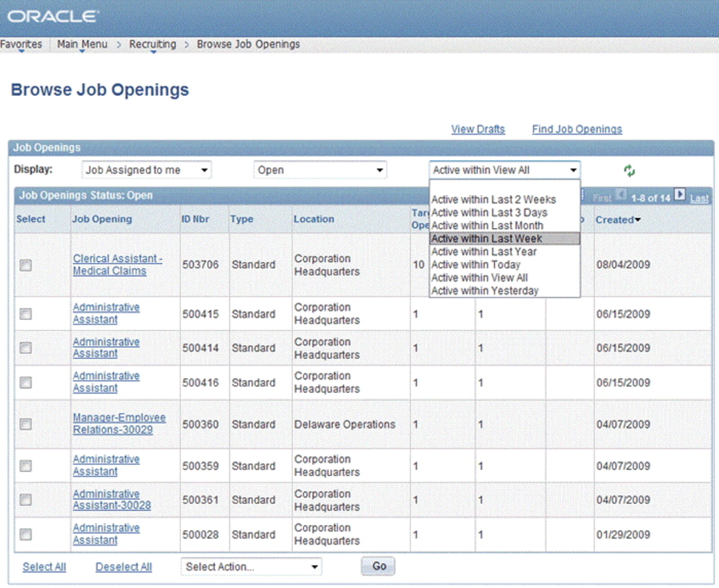Click the next page arrow icon

[x=679, y=195]
